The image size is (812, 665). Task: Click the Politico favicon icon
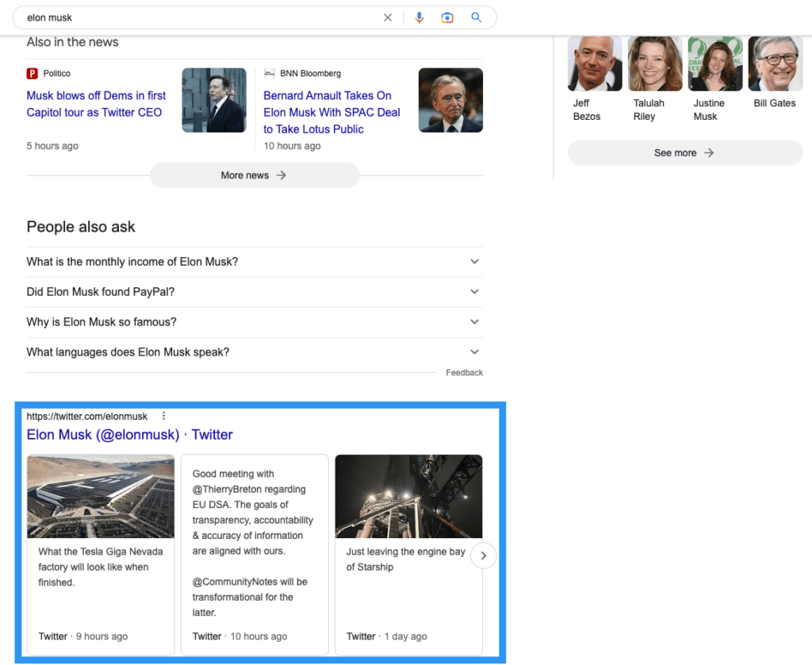coord(32,74)
